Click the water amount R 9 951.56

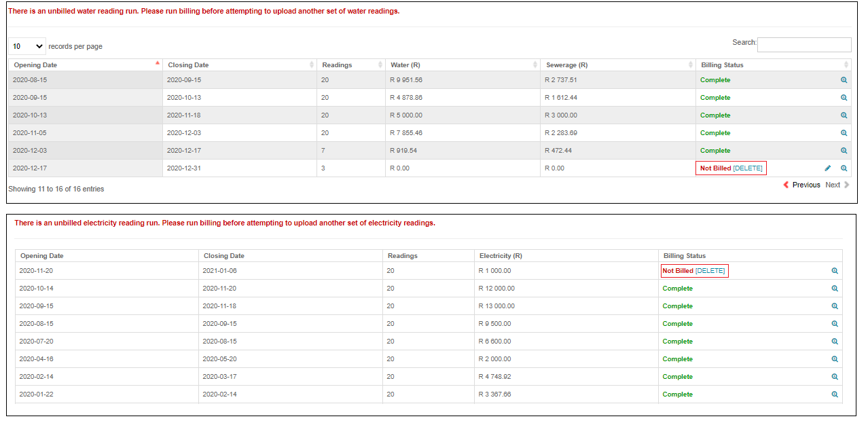(406, 80)
